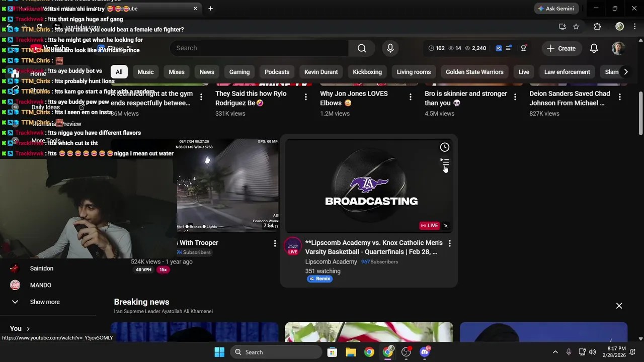Open the dashcam night-street thumbnail
The width and height of the screenshot is (644, 362).
[x=227, y=186]
